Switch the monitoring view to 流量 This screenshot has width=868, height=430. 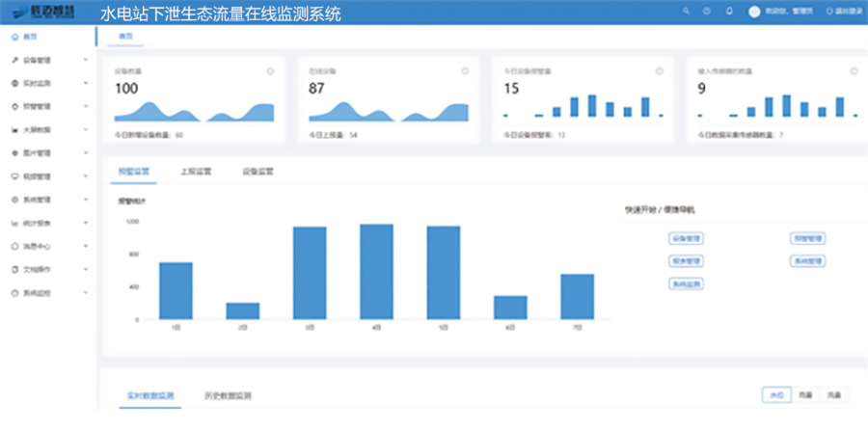[833, 395]
